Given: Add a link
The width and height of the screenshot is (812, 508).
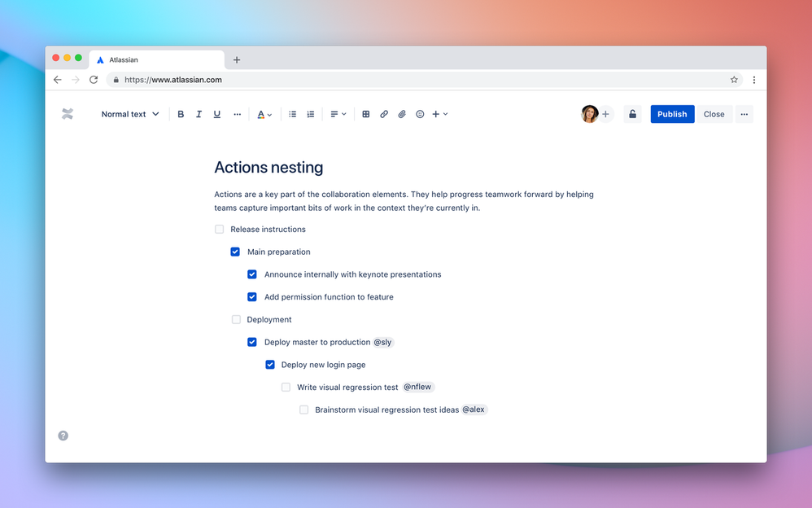Looking at the screenshot, I should click(384, 114).
